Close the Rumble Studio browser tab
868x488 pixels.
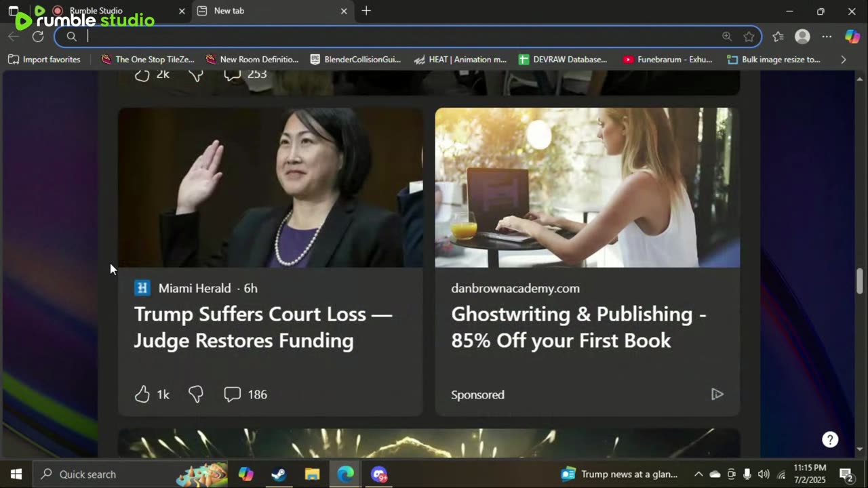tap(182, 11)
